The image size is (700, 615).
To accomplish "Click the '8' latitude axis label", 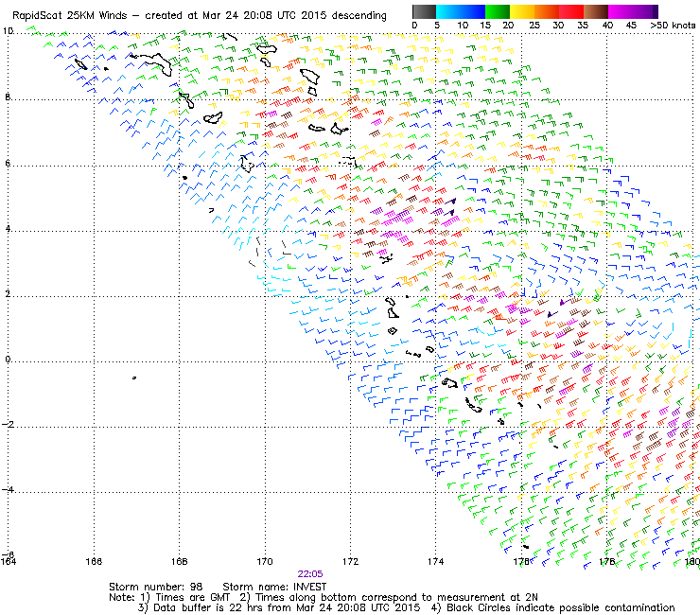I will click(8, 97).
